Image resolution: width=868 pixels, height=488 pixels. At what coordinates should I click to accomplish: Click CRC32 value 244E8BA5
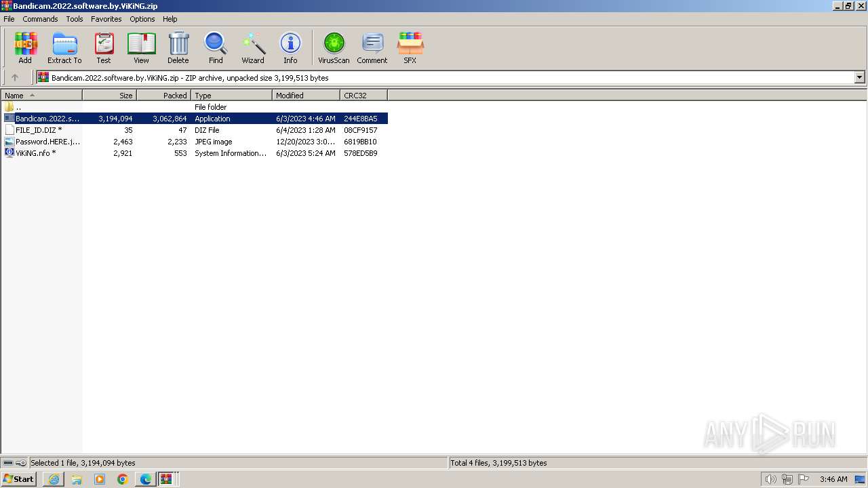[x=360, y=119]
